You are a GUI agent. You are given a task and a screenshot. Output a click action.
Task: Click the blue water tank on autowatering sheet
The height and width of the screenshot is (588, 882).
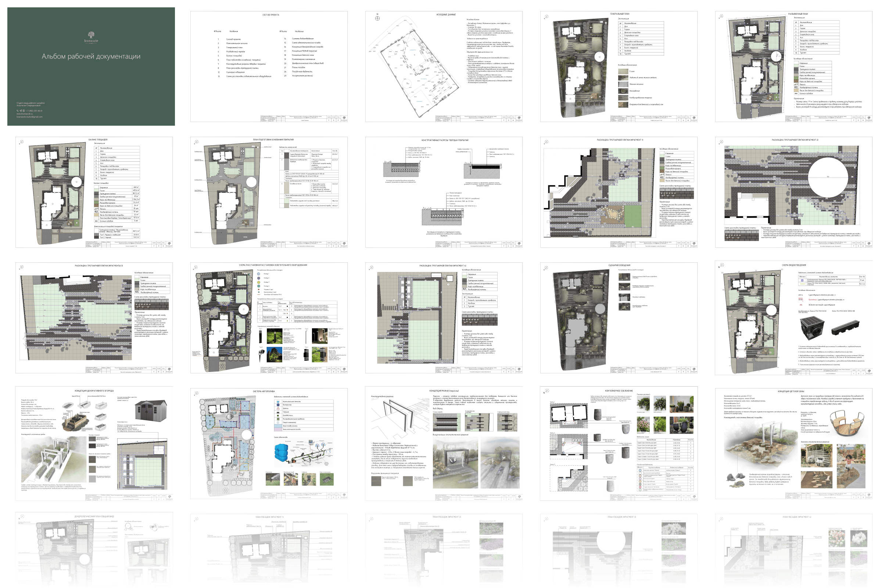[281, 453]
